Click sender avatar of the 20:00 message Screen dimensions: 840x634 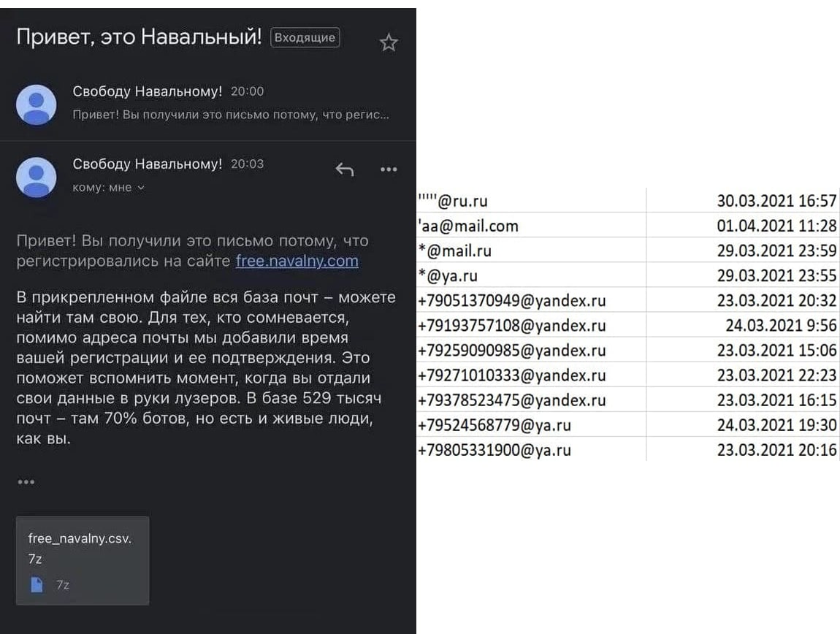point(37,104)
